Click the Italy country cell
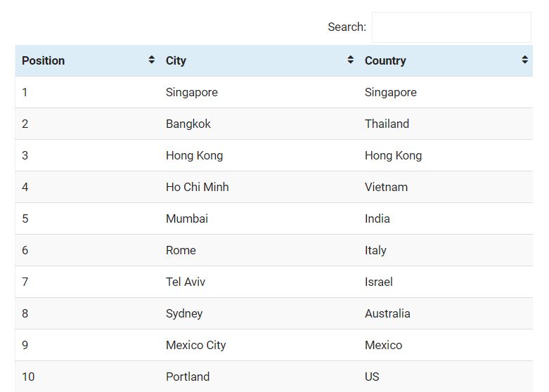This screenshot has width=549, height=392. [375, 251]
